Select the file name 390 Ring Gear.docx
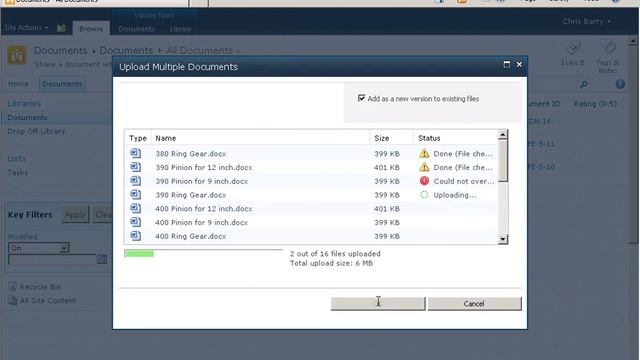This screenshot has height=360, width=640. tap(191, 195)
